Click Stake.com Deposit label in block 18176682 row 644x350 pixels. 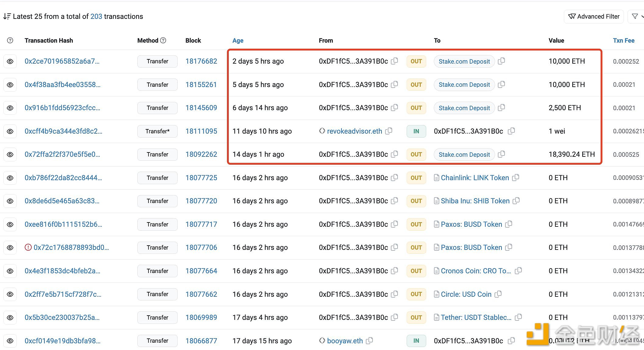464,61
